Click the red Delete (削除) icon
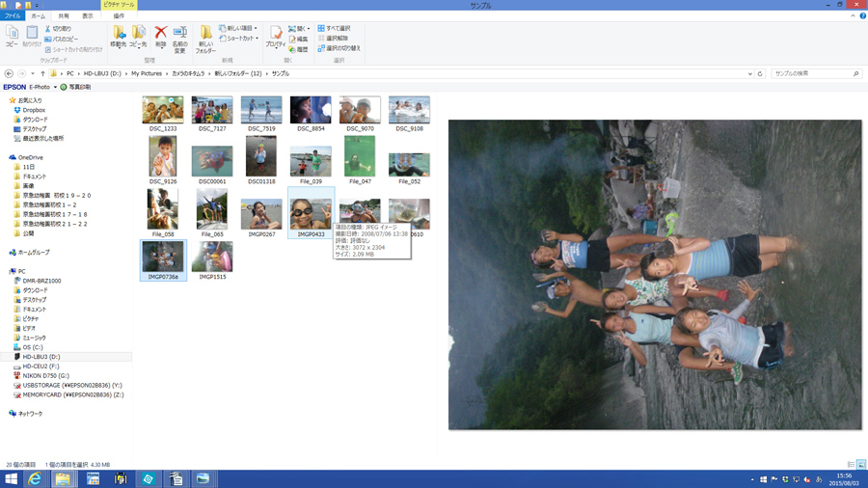This screenshot has width=868, height=488. click(160, 36)
